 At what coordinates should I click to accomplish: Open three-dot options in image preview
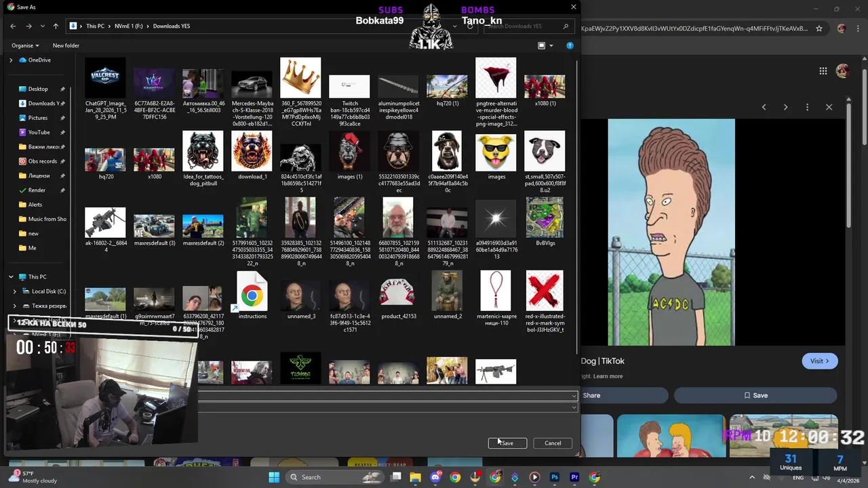(807, 107)
